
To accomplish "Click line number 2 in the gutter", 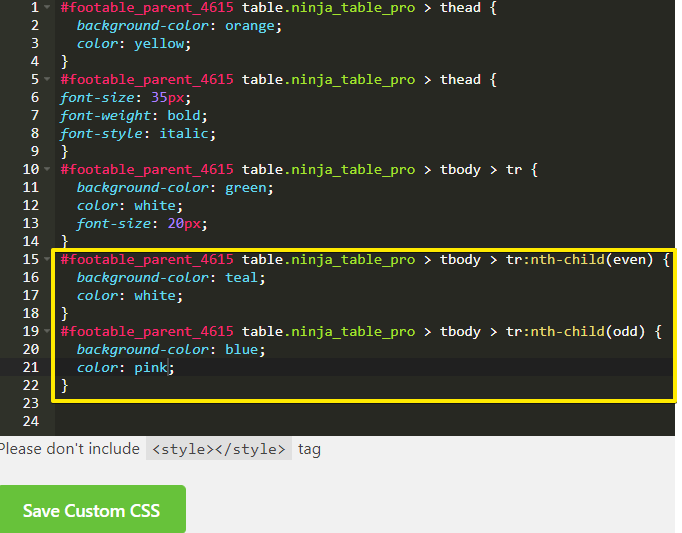I will point(35,26).
